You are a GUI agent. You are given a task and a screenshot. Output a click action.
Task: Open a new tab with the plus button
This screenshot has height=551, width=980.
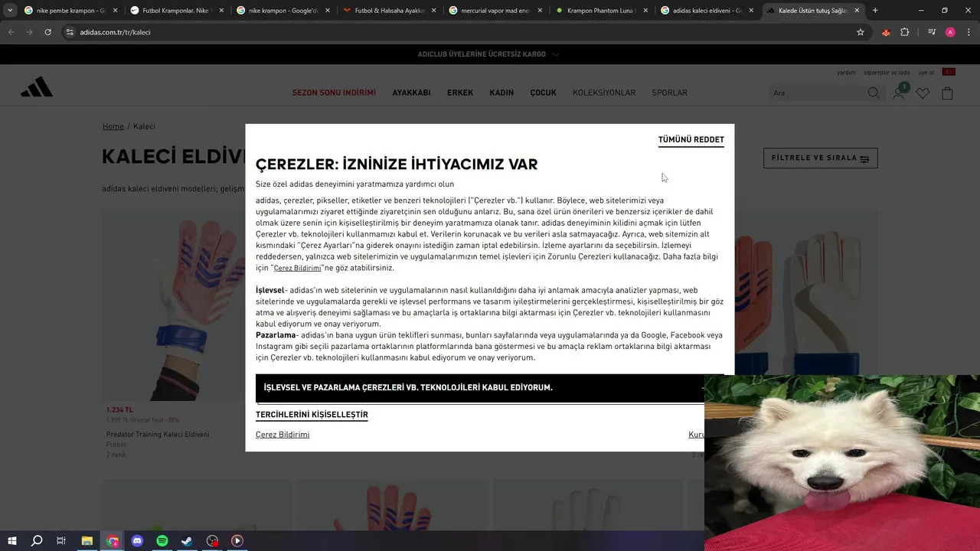point(875,11)
